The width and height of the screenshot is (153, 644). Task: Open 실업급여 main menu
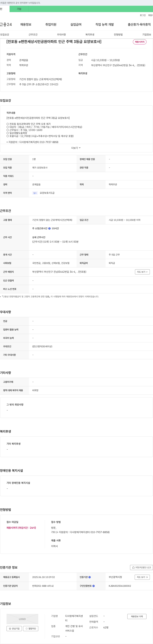[76, 24]
